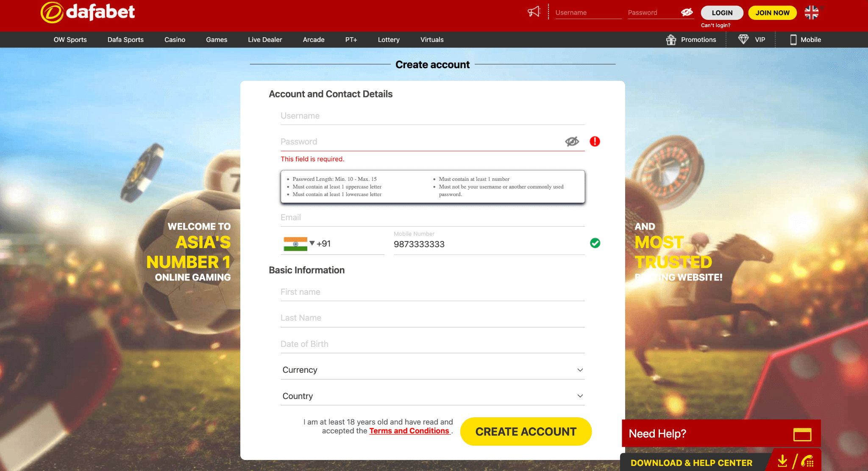Click 'This field is required.' message
The height and width of the screenshot is (471, 868).
(x=312, y=159)
